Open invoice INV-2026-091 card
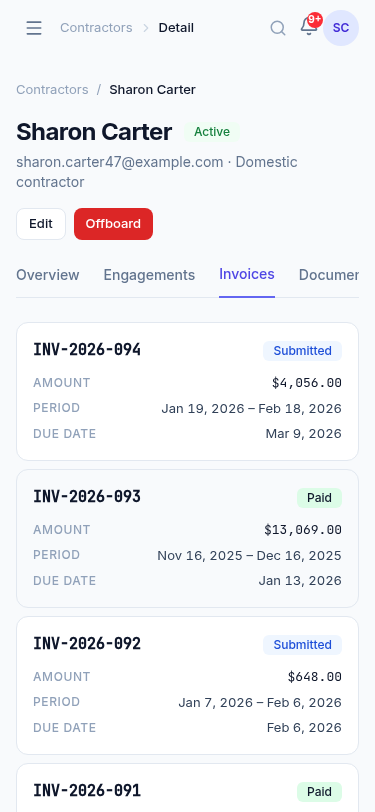Viewport: 375px width, 812px height. tap(188, 788)
